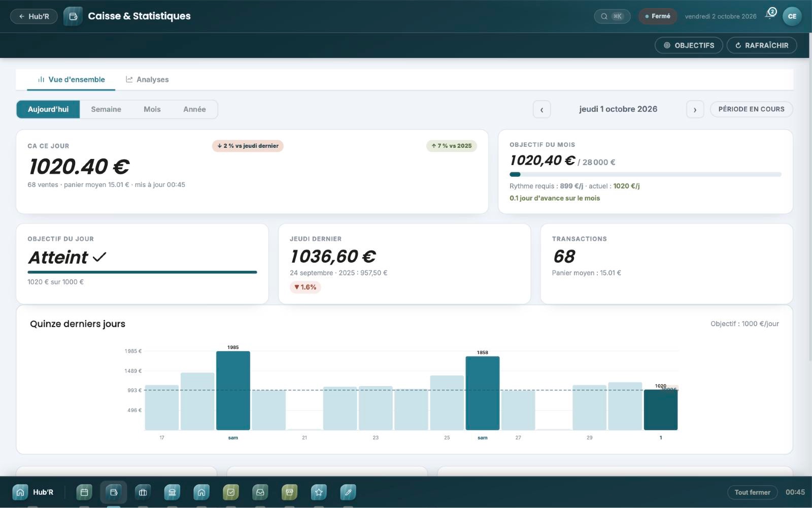Jump to Période en cours
812x508 pixels.
point(751,109)
